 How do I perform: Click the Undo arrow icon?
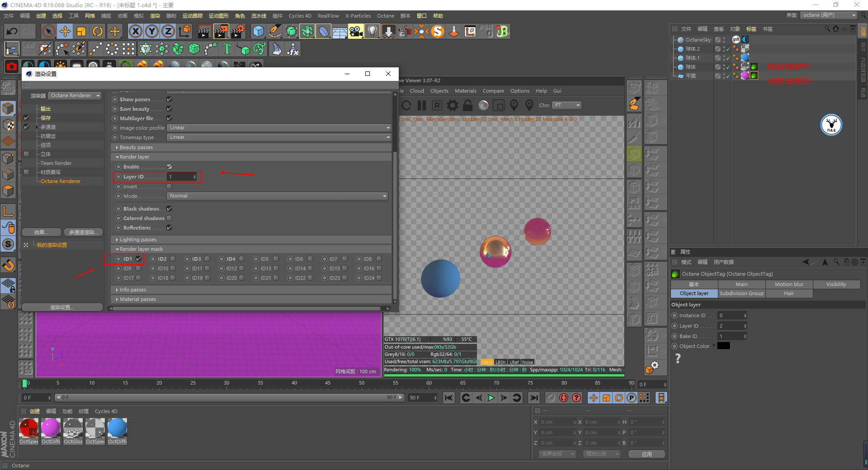[x=12, y=31]
